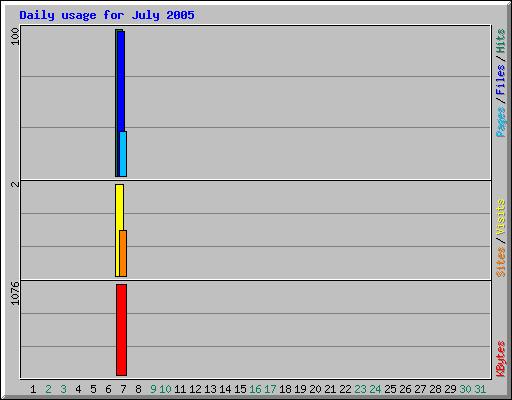Click day "21" on the x-axis
Viewport: 512px width, 400px height.
pos(330,389)
